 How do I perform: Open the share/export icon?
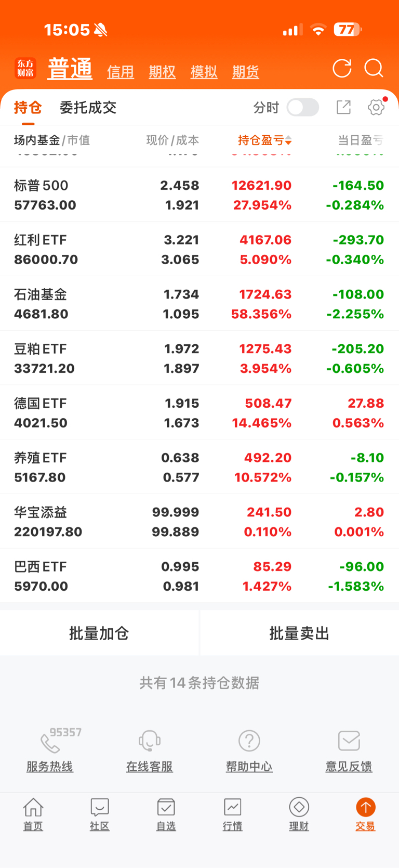point(343,108)
